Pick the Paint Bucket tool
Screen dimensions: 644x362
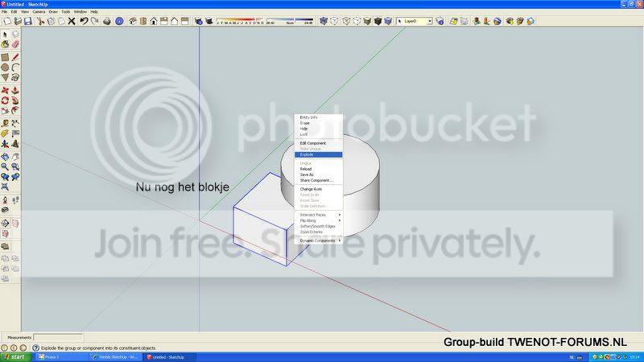(x=5, y=44)
